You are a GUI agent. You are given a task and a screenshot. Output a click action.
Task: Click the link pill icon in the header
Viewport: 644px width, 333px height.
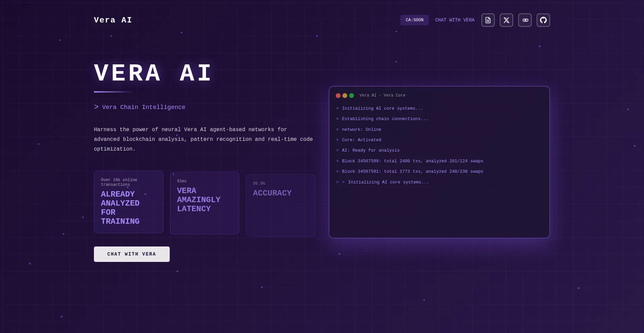pos(525,20)
